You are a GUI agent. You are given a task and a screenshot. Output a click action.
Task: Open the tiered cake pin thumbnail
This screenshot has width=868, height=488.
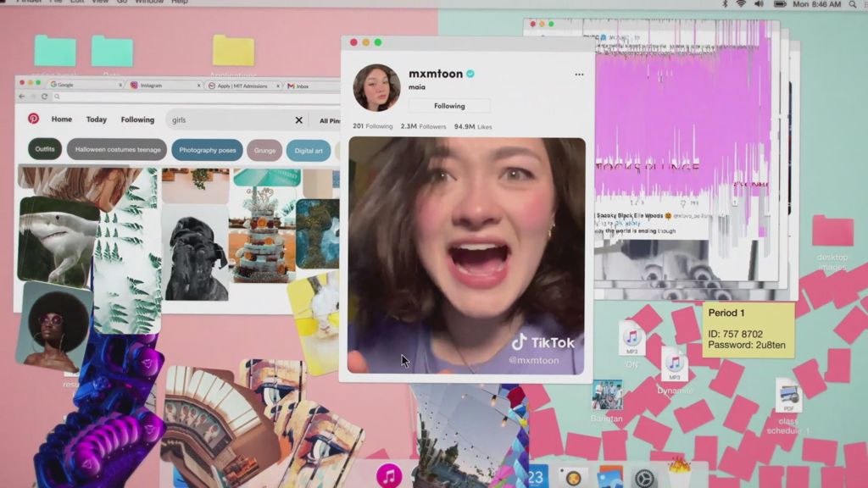pos(261,235)
